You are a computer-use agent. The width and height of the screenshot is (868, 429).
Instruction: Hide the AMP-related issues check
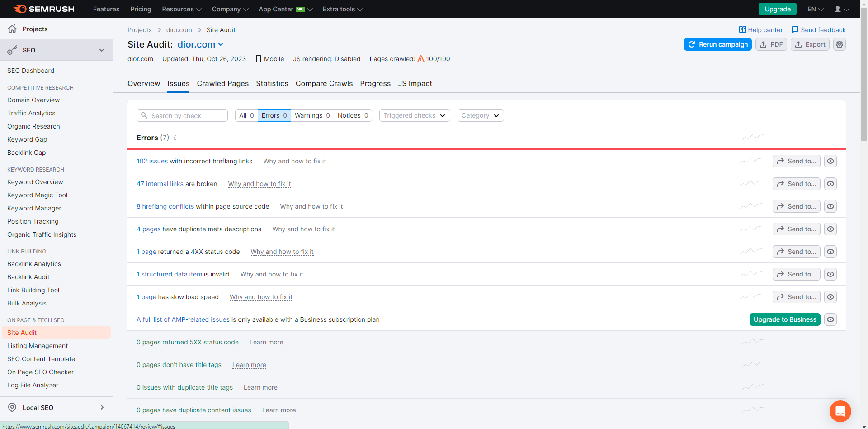pyautogui.click(x=830, y=319)
